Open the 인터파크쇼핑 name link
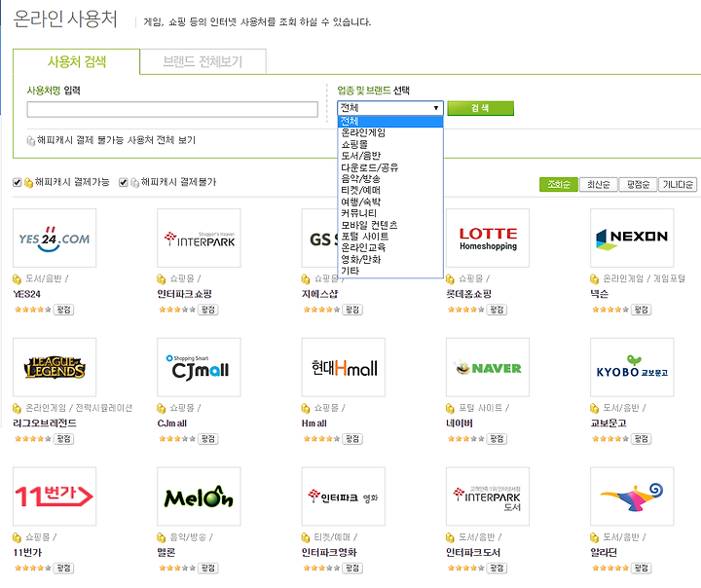Screen dimensions: 701x588 pos(184,294)
